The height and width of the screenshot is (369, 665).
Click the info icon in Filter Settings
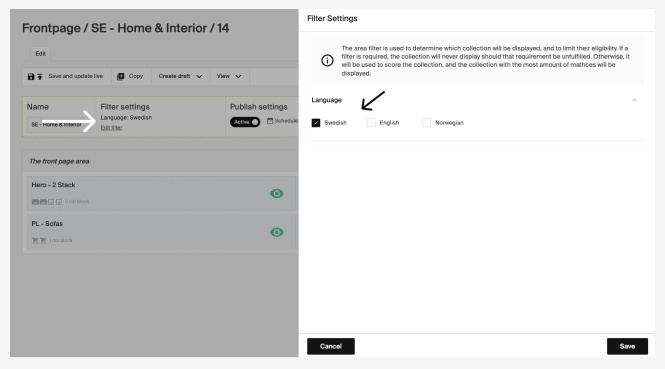click(327, 61)
